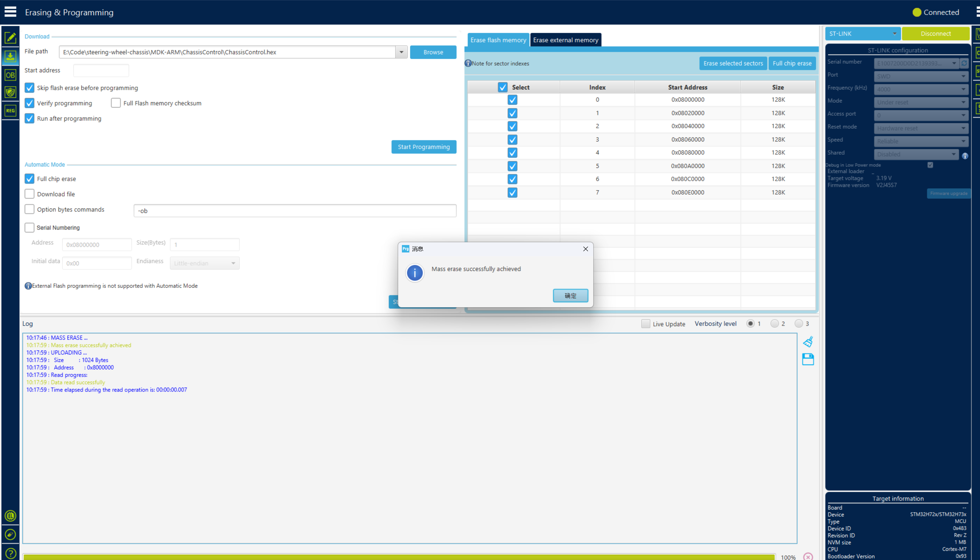Image resolution: width=980 pixels, height=560 pixels.
Task: Click the External Flash programming info icon
Action: tap(28, 286)
